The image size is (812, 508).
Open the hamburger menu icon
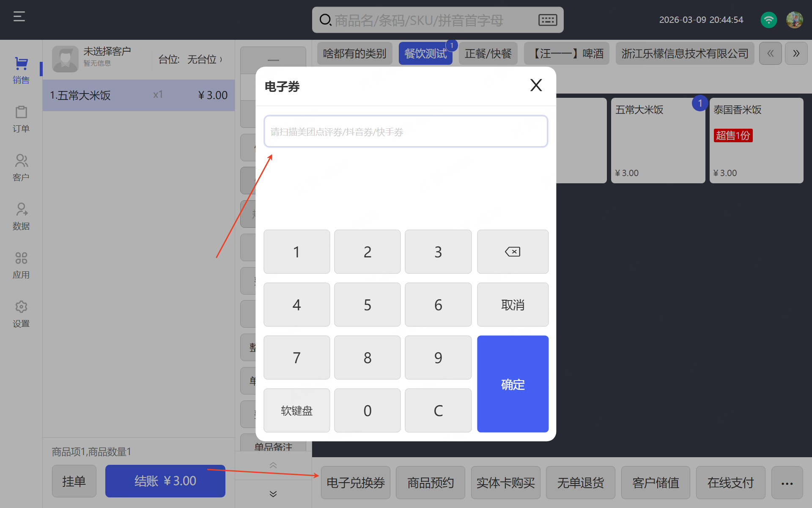tap(19, 17)
